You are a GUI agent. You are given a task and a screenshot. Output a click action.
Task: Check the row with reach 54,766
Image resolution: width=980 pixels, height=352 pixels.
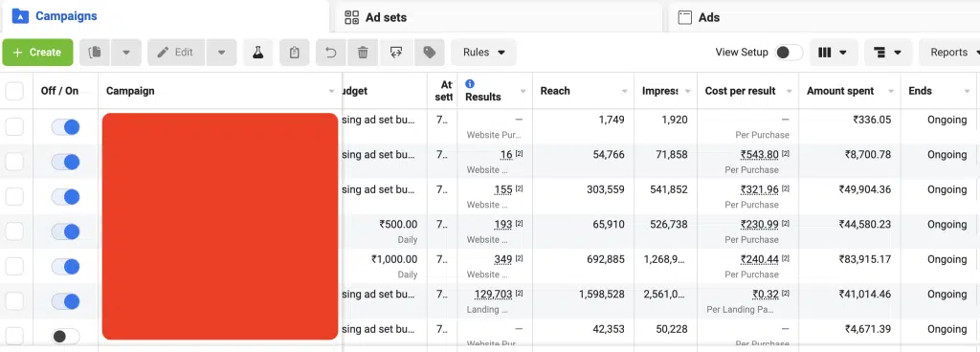(14, 163)
